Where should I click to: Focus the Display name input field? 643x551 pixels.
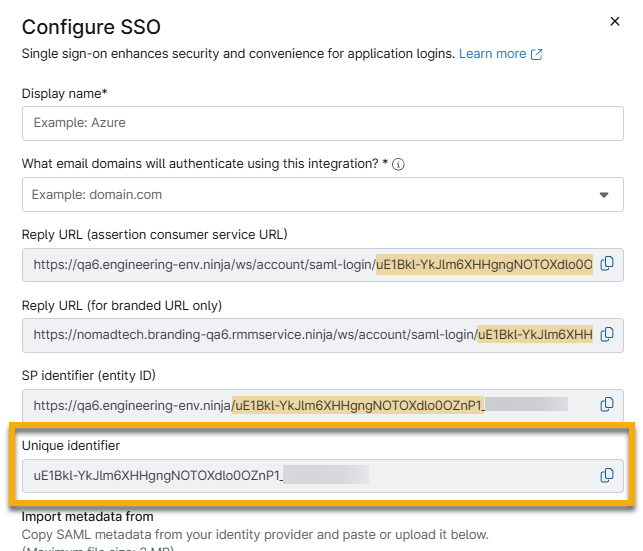(322, 123)
